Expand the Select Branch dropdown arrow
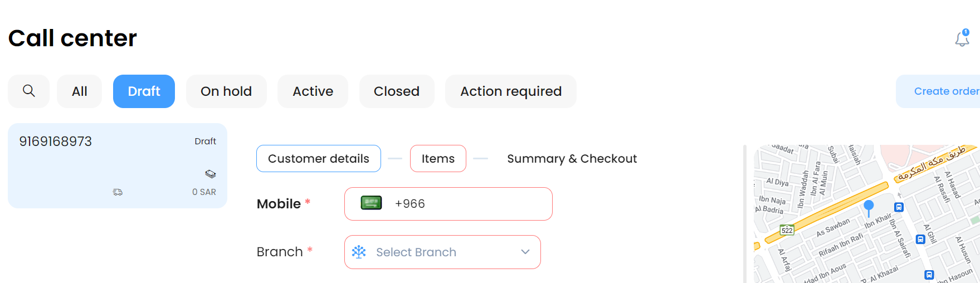The width and height of the screenshot is (980, 283). [525, 252]
